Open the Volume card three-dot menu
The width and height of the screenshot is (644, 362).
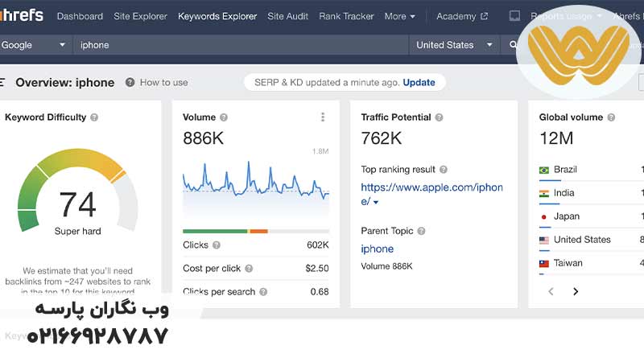(x=323, y=117)
